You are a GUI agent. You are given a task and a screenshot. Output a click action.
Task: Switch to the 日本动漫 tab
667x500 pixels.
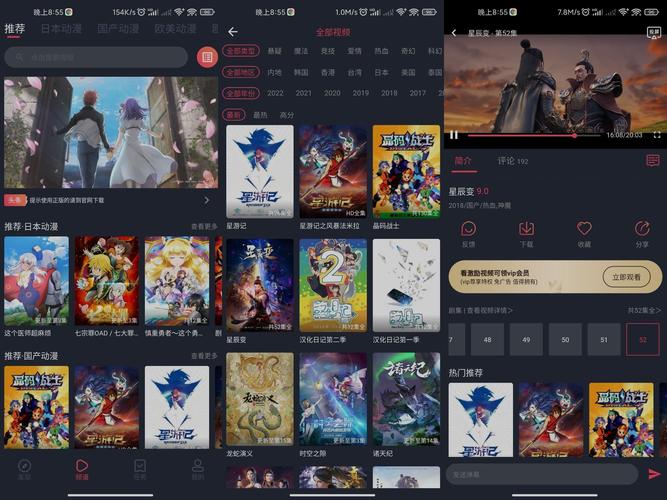61,29
